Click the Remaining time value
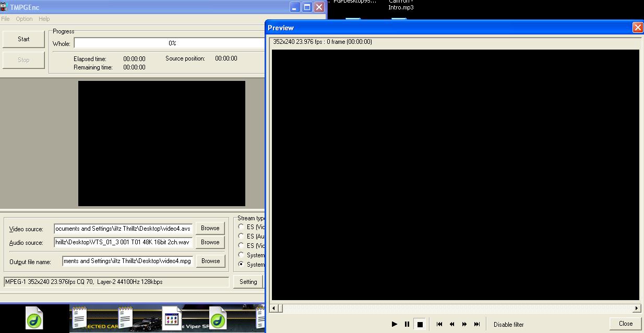Screen dimensions: 644x333 [134, 67]
